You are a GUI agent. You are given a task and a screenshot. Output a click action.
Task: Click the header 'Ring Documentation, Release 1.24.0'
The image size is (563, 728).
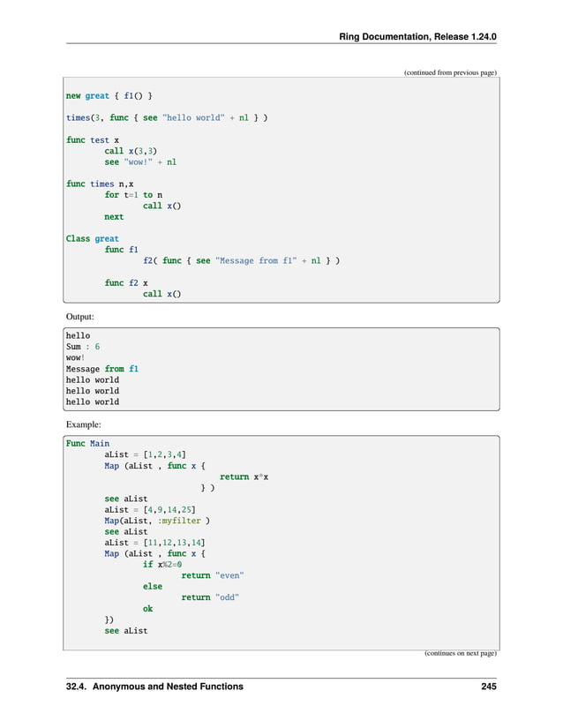click(x=417, y=37)
